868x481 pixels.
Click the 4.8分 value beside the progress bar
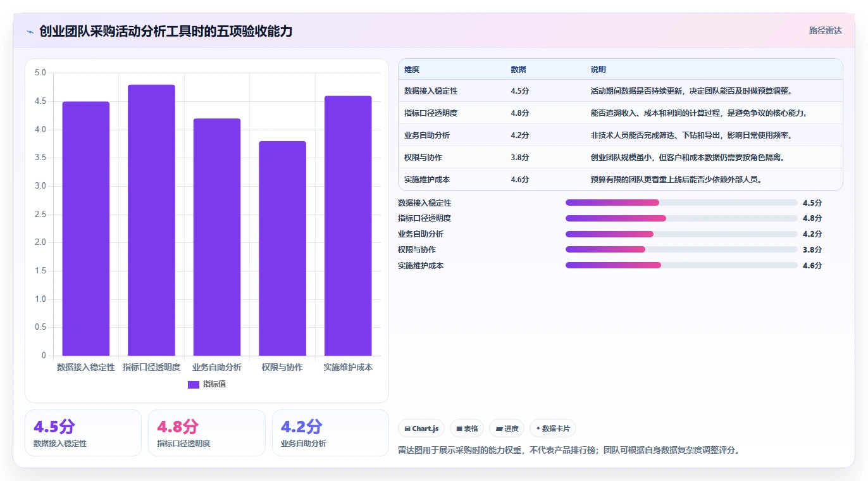[x=812, y=218]
